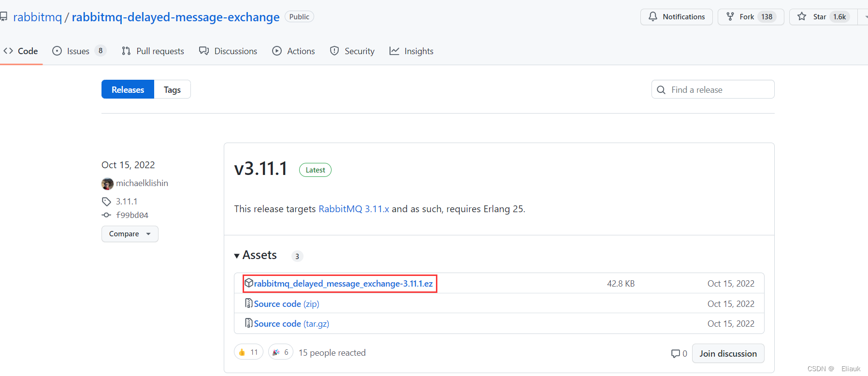Download Source code (zip)

(x=287, y=304)
